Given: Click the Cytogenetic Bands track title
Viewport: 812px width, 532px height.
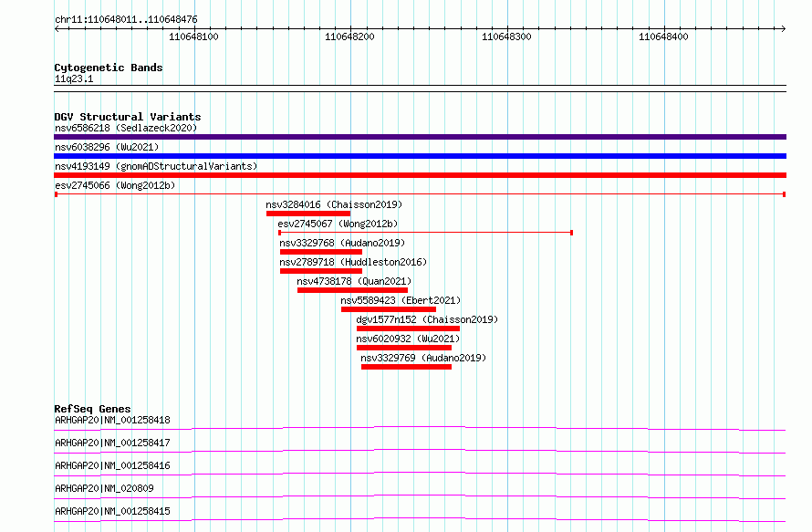Looking at the screenshot, I should (109, 68).
